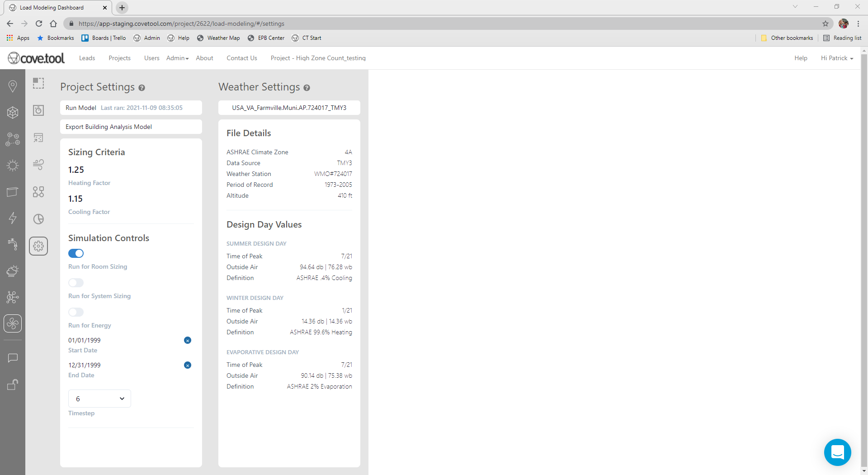Open the Hi Patrick user menu
Image resolution: width=868 pixels, height=475 pixels.
(x=837, y=58)
